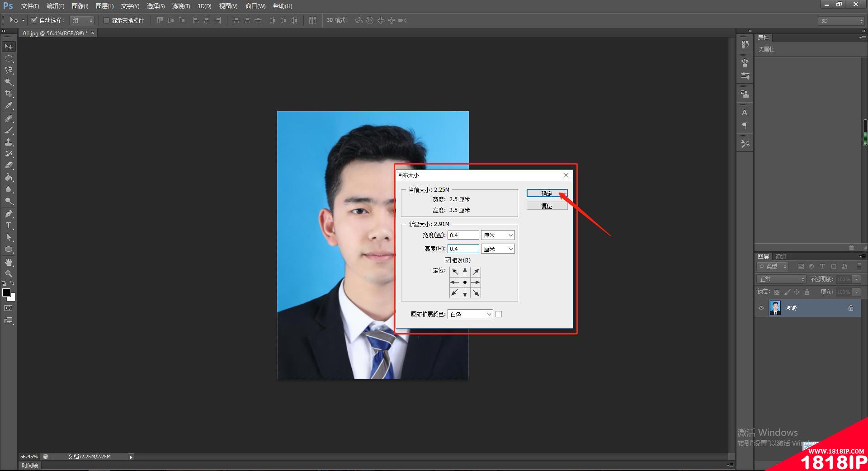Select the Move tool
Image resolution: width=868 pixels, height=471 pixels.
(9, 47)
